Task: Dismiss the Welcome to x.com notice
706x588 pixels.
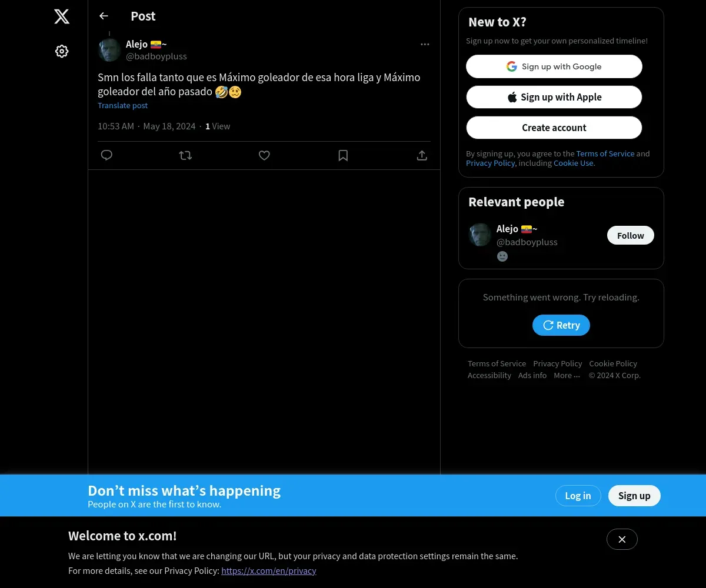Action: (x=622, y=539)
